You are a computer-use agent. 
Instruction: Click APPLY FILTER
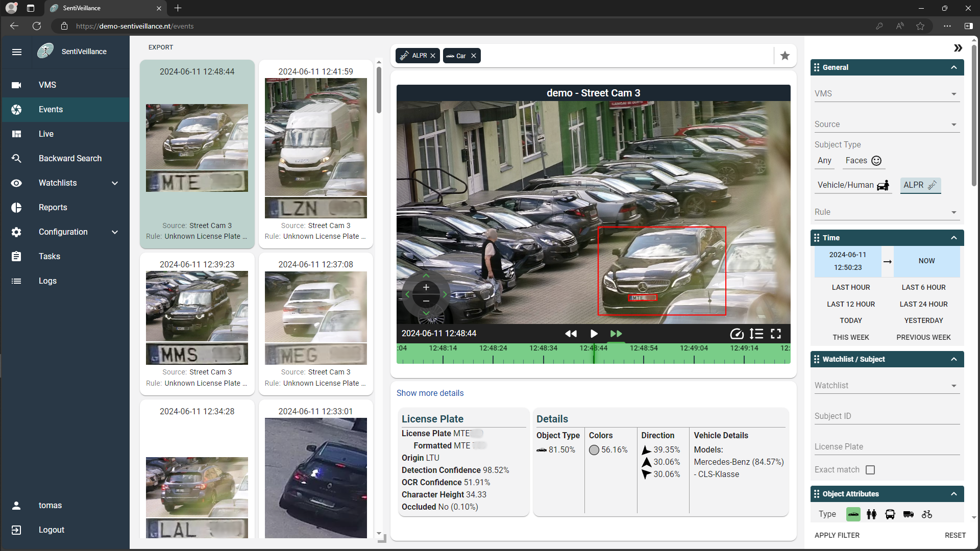pyautogui.click(x=837, y=535)
